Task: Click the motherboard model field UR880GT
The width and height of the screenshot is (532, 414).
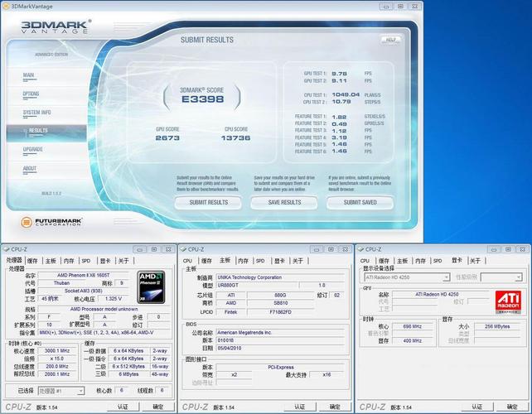Action: 257,285
